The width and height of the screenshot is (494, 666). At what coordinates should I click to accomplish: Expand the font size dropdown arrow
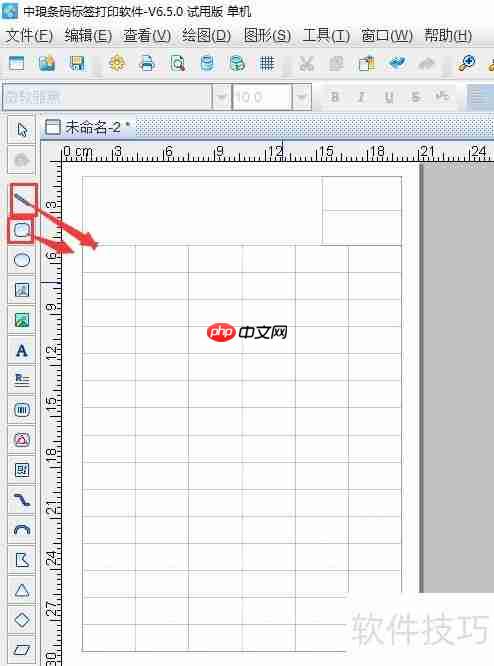[302, 97]
